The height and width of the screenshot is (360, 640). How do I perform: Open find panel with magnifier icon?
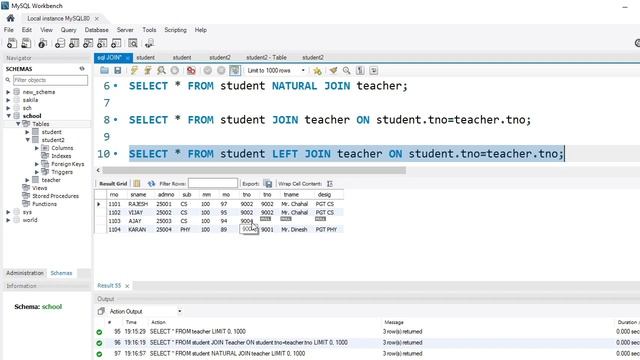pos(347,71)
